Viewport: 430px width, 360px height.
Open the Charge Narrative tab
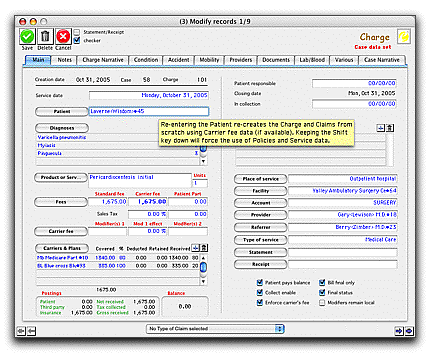tap(103, 60)
